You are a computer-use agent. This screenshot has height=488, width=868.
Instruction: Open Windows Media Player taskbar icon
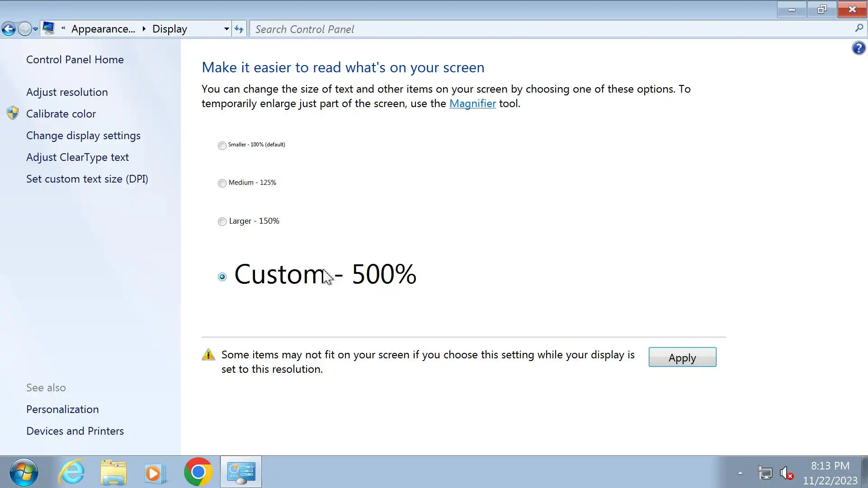pyautogui.click(x=156, y=472)
